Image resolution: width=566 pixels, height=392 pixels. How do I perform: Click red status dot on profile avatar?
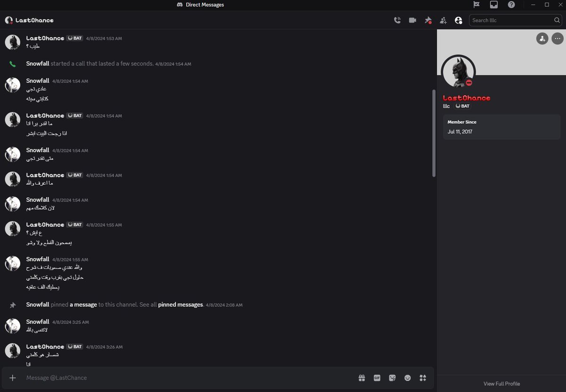[x=469, y=83]
